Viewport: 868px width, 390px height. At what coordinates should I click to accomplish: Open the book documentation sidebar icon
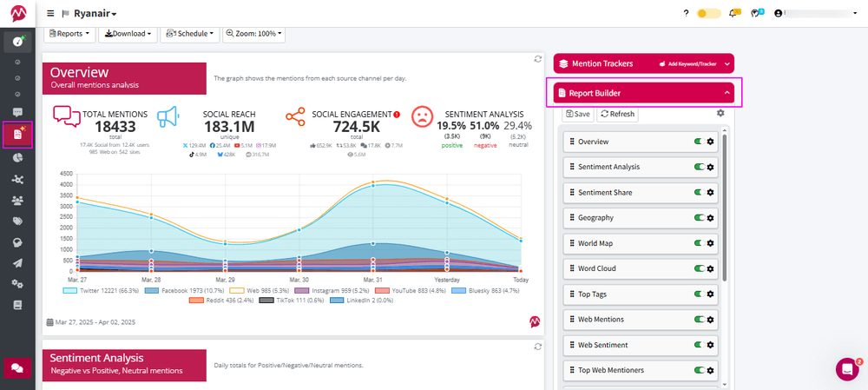(x=17, y=305)
